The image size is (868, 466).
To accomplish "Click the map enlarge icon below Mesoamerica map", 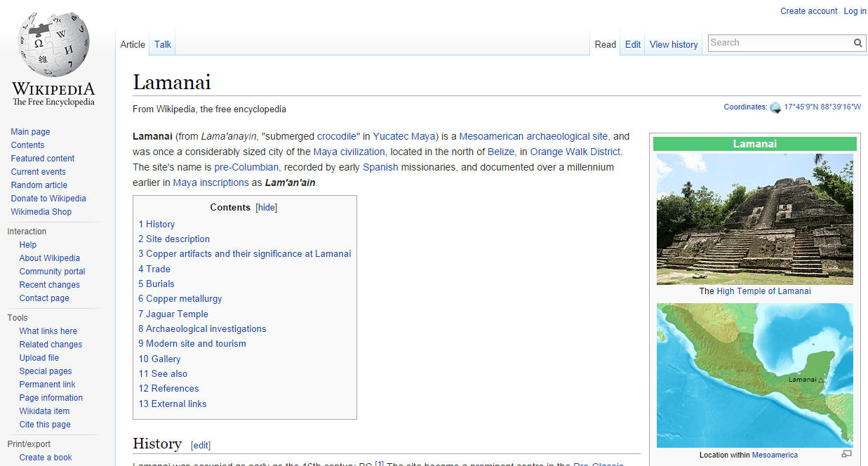I will (x=847, y=454).
